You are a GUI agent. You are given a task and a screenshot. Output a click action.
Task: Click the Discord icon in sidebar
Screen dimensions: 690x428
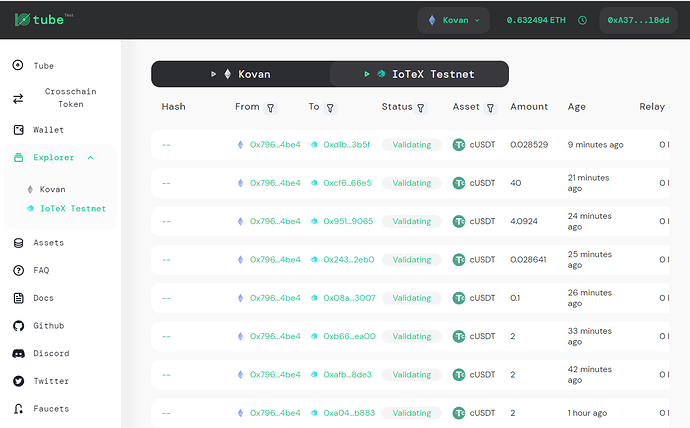(18, 354)
